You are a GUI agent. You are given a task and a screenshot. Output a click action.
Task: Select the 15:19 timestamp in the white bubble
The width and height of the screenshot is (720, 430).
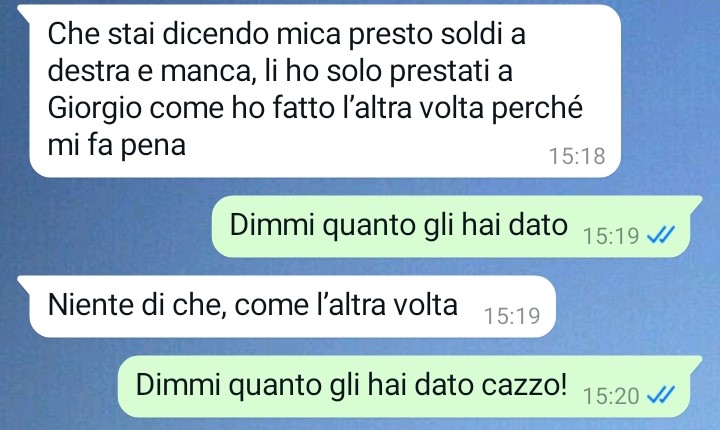point(512,316)
